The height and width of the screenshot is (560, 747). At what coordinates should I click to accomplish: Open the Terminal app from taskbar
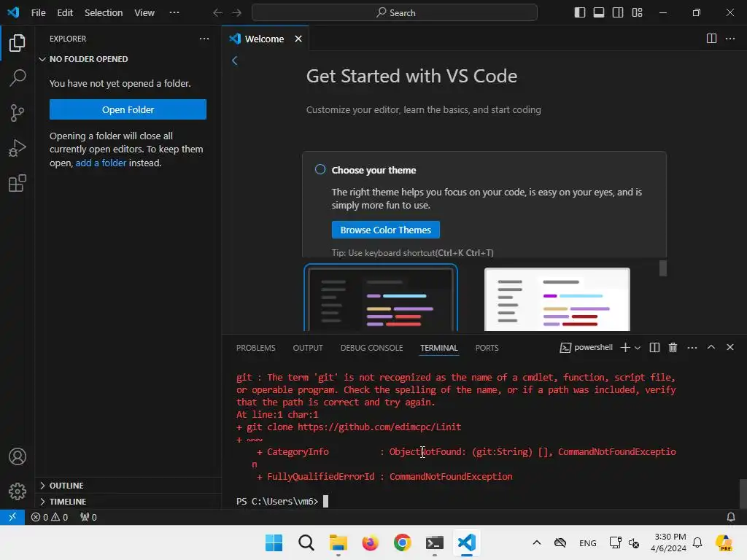click(435, 542)
